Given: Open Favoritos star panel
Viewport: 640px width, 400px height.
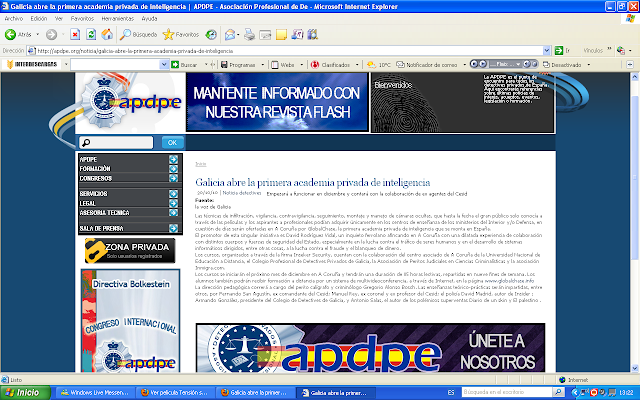Looking at the screenshot, I should (x=180, y=35).
